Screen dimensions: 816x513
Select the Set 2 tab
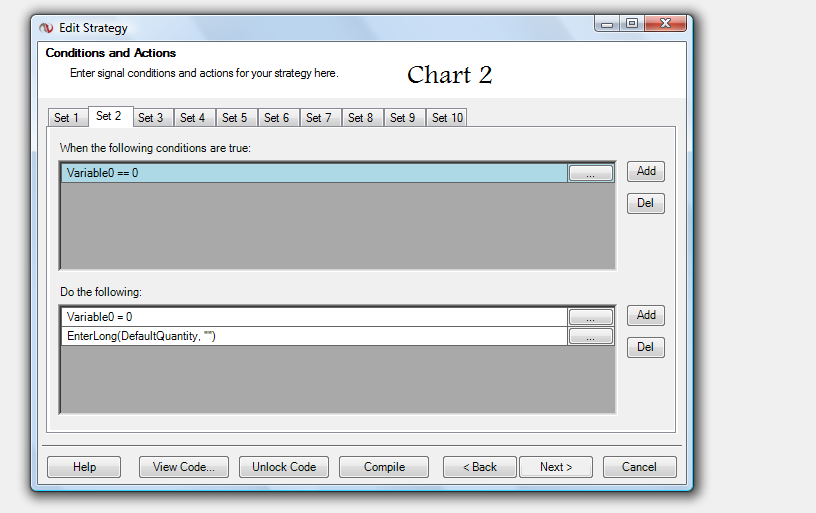(110, 116)
